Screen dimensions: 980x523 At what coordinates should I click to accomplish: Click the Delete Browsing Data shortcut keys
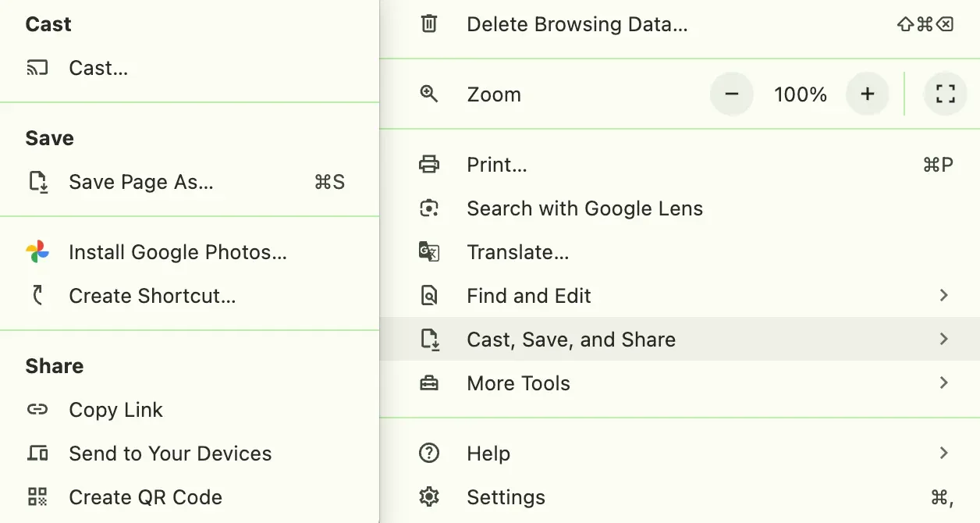925,24
